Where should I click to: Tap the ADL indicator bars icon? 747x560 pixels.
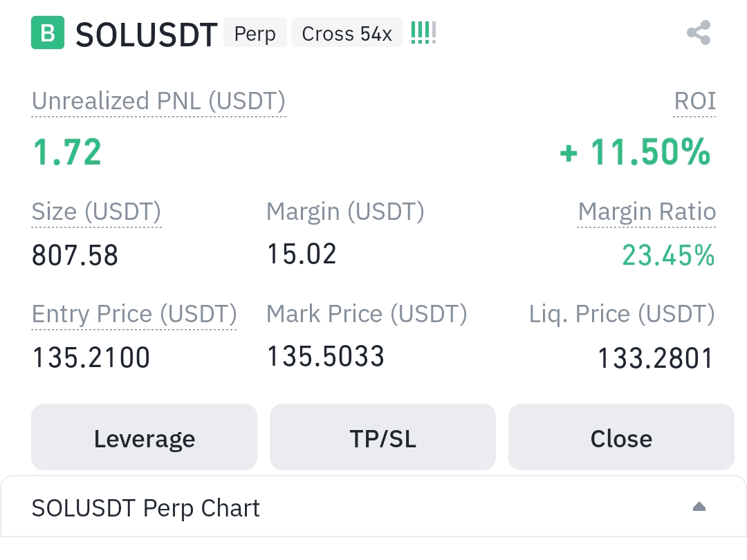(x=423, y=33)
